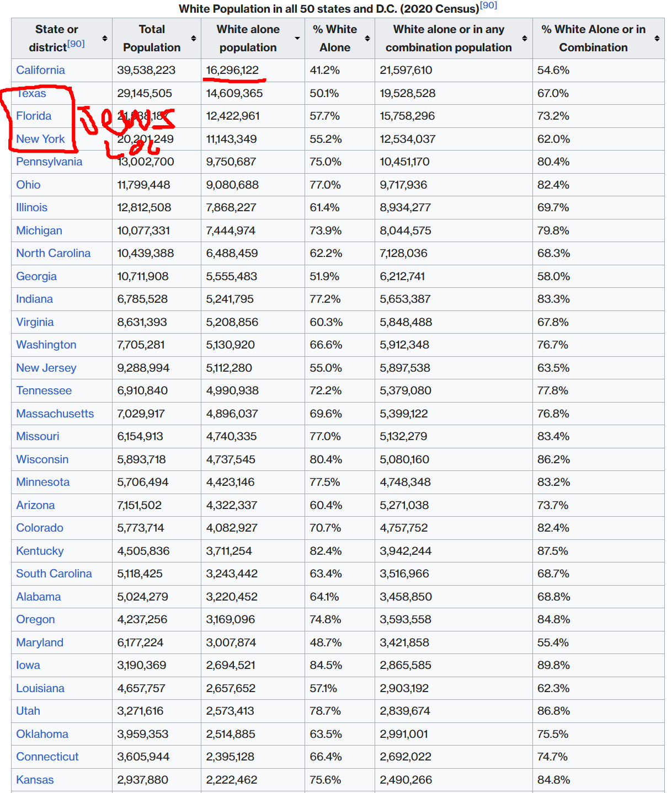Open the Kansas state link

[35, 780]
